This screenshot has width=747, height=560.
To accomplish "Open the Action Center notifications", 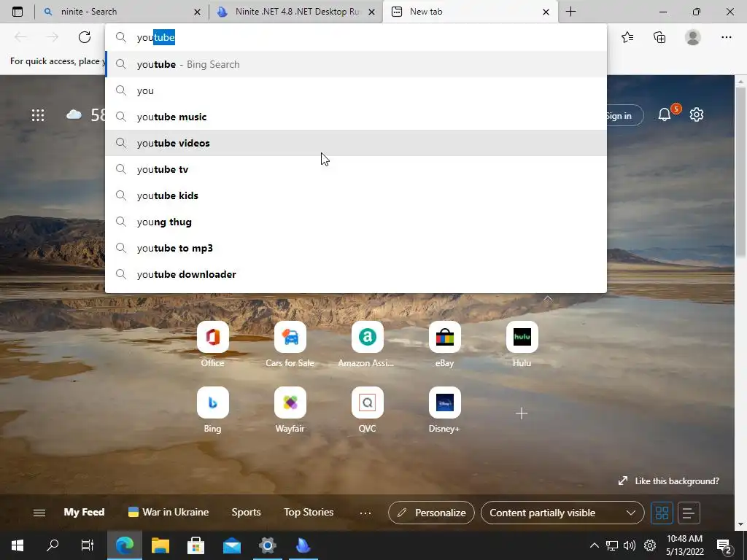I will tap(724, 546).
